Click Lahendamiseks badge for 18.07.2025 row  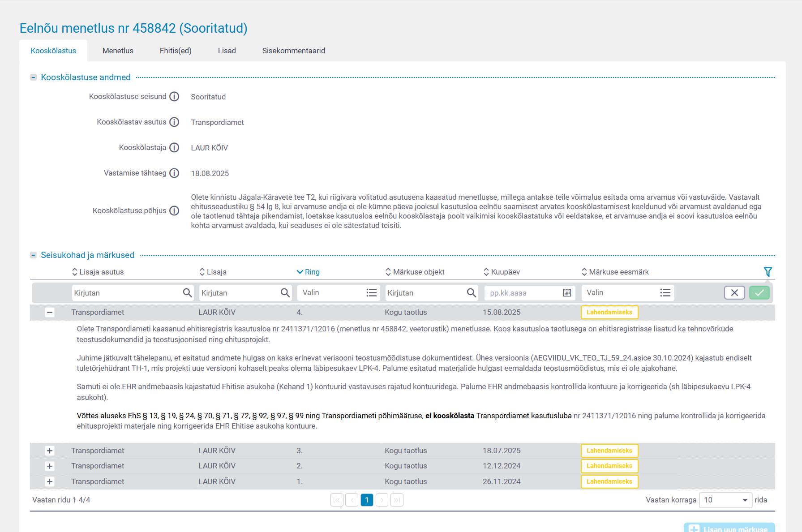609,451
